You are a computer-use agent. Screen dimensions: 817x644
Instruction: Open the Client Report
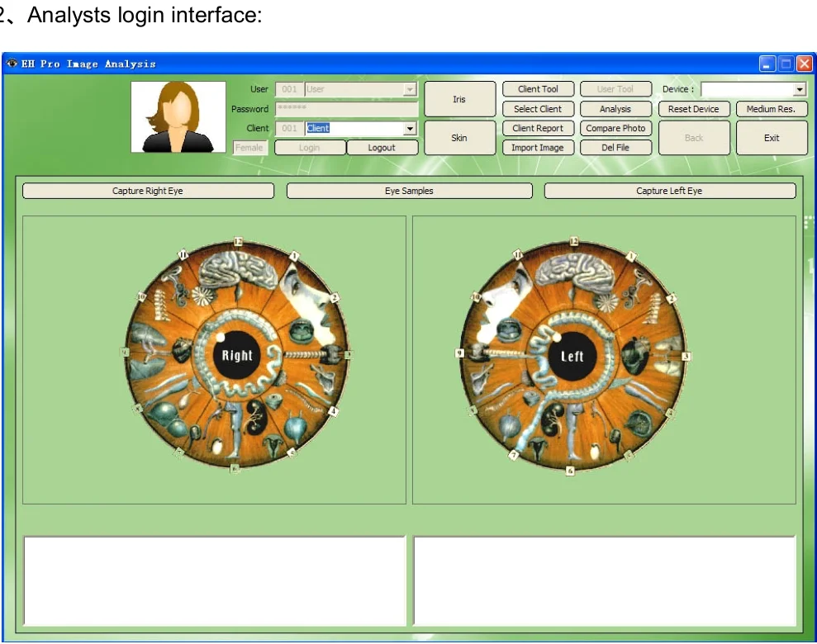click(x=538, y=129)
